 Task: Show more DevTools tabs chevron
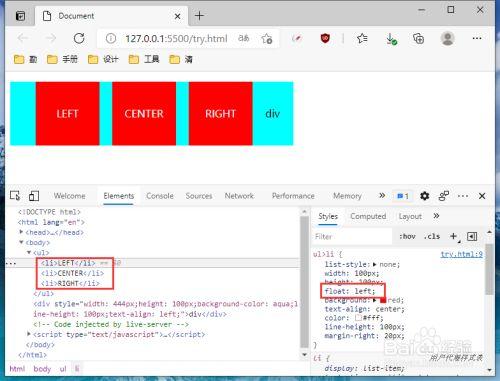[382, 195]
